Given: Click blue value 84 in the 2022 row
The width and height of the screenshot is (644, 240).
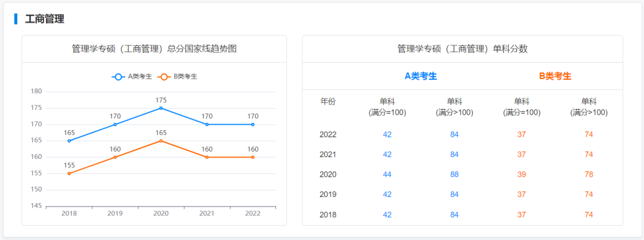Looking at the screenshot, I should coord(454,134).
